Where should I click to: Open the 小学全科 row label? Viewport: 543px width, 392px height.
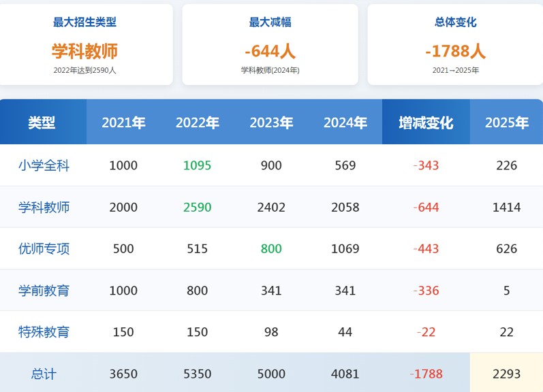[x=44, y=165]
